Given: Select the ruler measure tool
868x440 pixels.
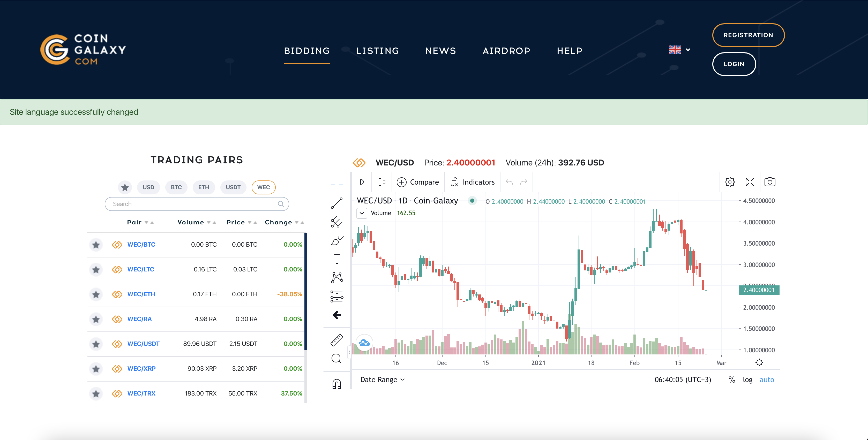Looking at the screenshot, I should pos(336,340).
